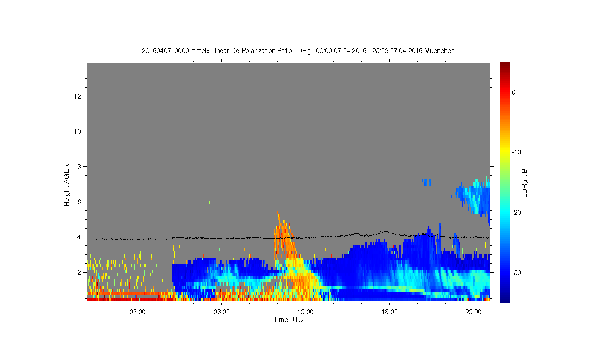Select the 'Linear De-Polarization Ratio LDRg' title text
Viewport: 607px width, 364px height.
pyautogui.click(x=261, y=51)
